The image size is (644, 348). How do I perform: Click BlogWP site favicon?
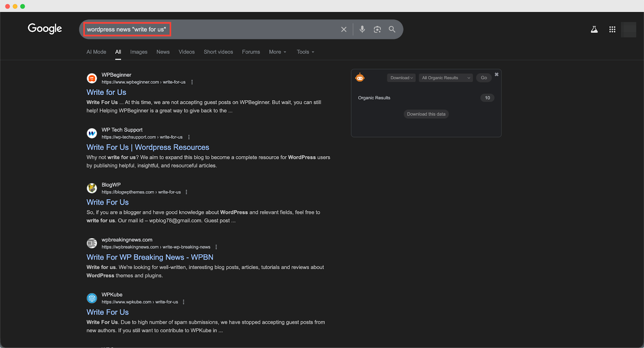coord(92,188)
